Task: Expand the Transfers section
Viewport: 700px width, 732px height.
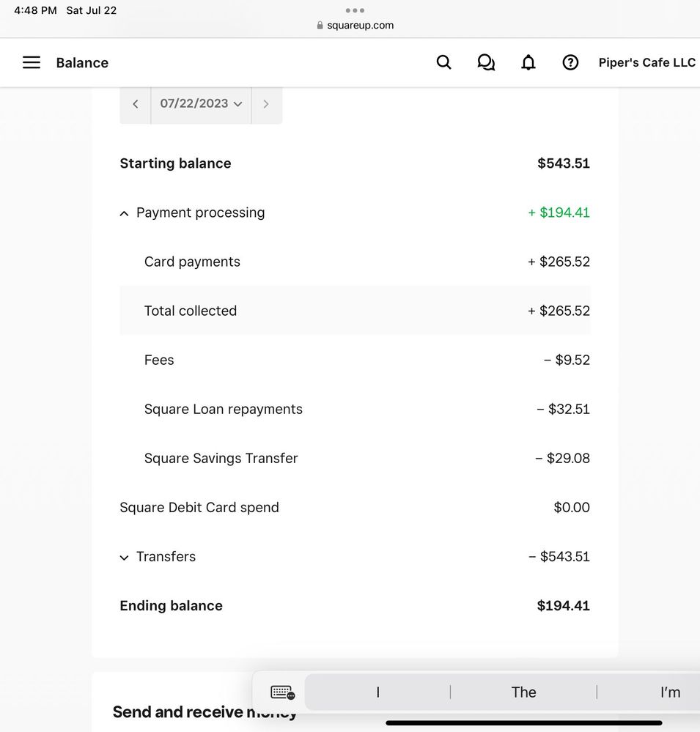Action: (124, 558)
